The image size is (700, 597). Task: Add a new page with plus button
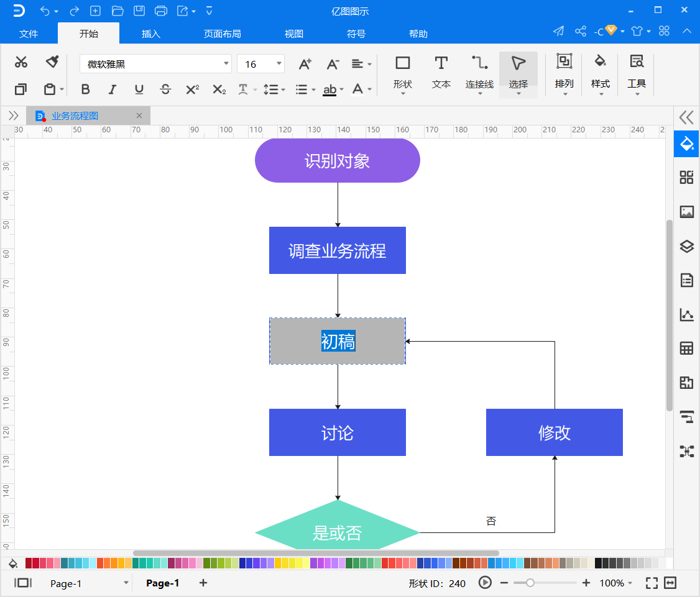coord(203,583)
